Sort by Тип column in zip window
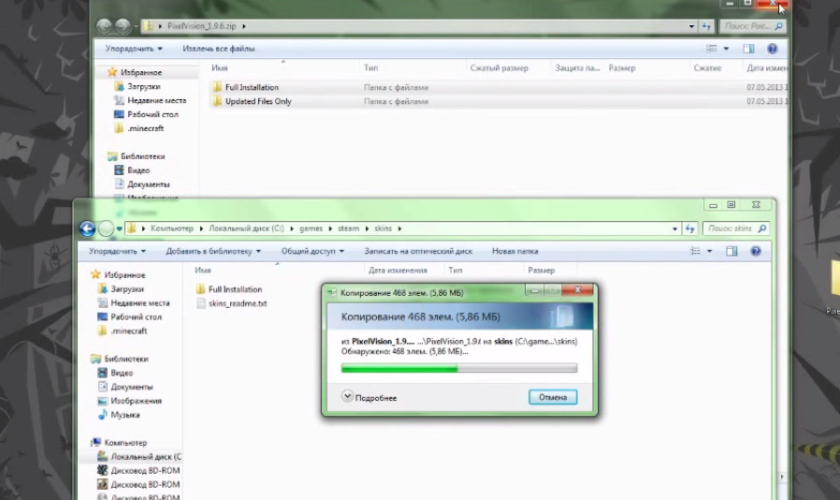This screenshot has width=840, height=500. coord(371,68)
